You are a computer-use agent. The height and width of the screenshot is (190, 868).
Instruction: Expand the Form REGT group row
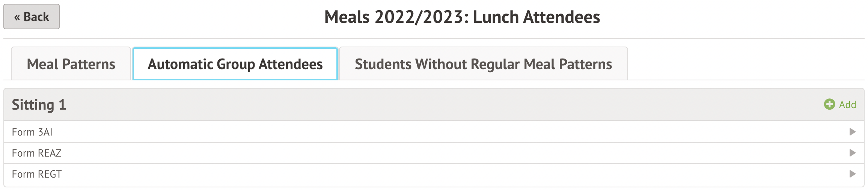pos(432,174)
